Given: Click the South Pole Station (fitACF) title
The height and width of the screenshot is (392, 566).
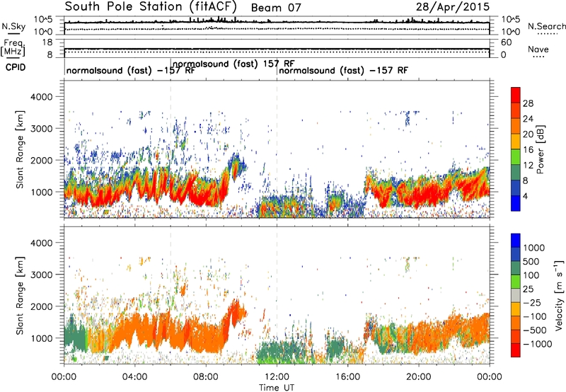Looking at the screenshot, I should pos(151,6).
